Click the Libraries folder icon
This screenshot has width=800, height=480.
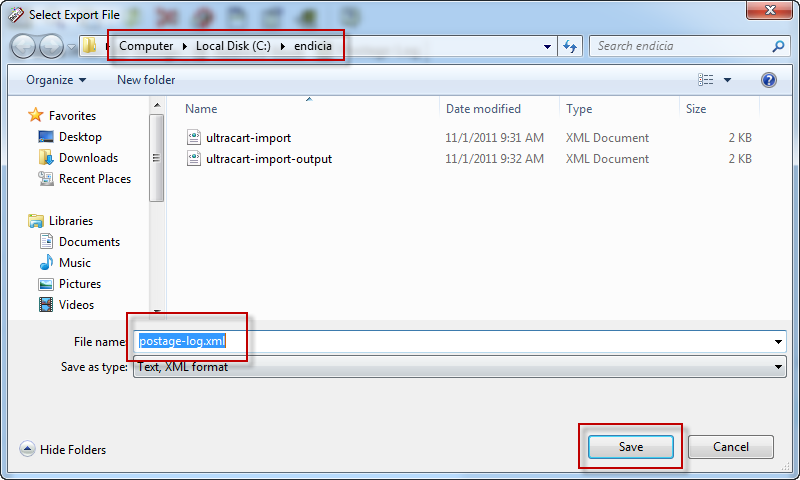tap(36, 220)
